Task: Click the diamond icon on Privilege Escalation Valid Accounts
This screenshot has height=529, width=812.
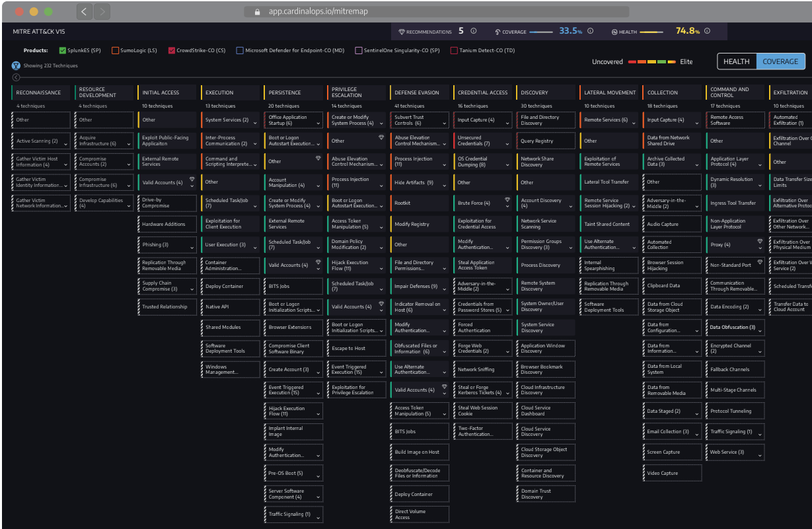Action: coord(381,304)
